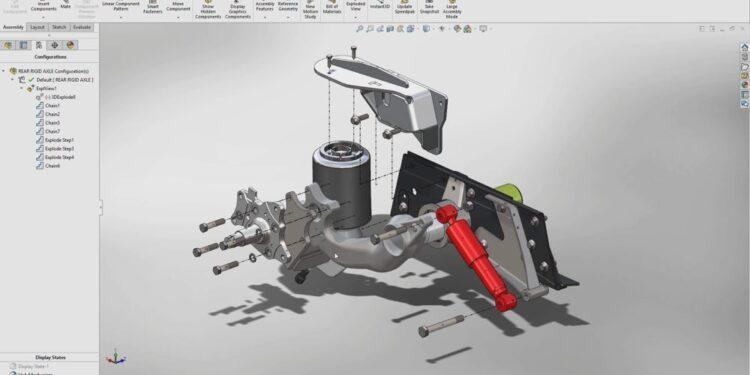Open the Display Style icon
Image resolution: width=750 pixels, height=375 pixels.
pyautogui.click(x=426, y=29)
